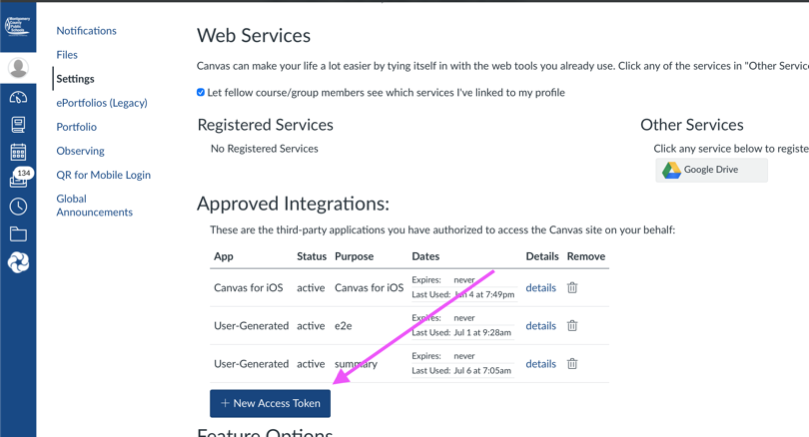Open the institution logo in sidebar

18,26
